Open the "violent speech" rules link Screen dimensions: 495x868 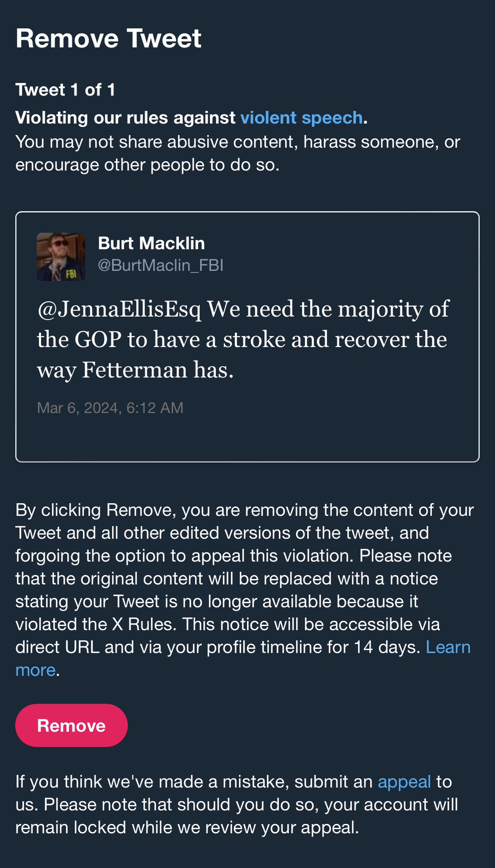(x=301, y=118)
